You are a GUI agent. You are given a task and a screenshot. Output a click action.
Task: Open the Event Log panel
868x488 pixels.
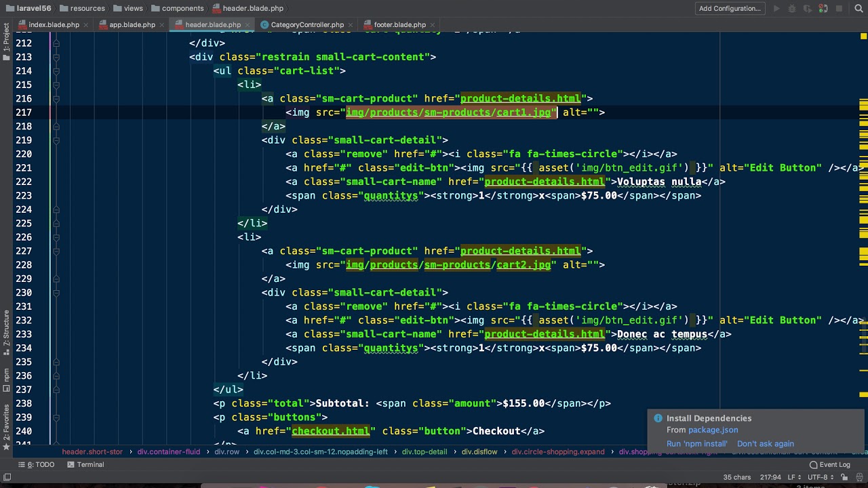[x=829, y=464]
